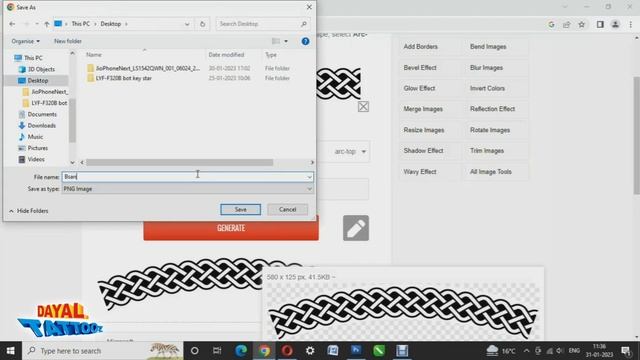Open the Save as type dropdown

(309, 189)
